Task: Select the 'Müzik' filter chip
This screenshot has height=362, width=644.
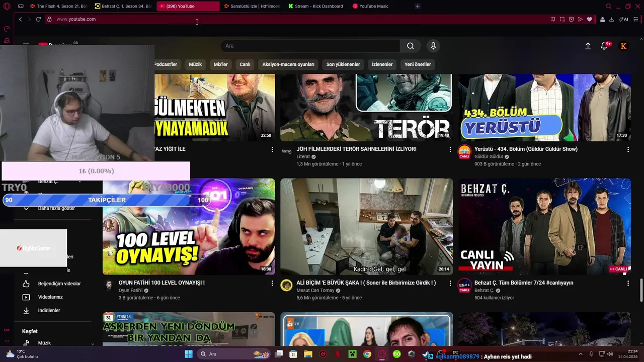Action: pyautogui.click(x=195, y=64)
